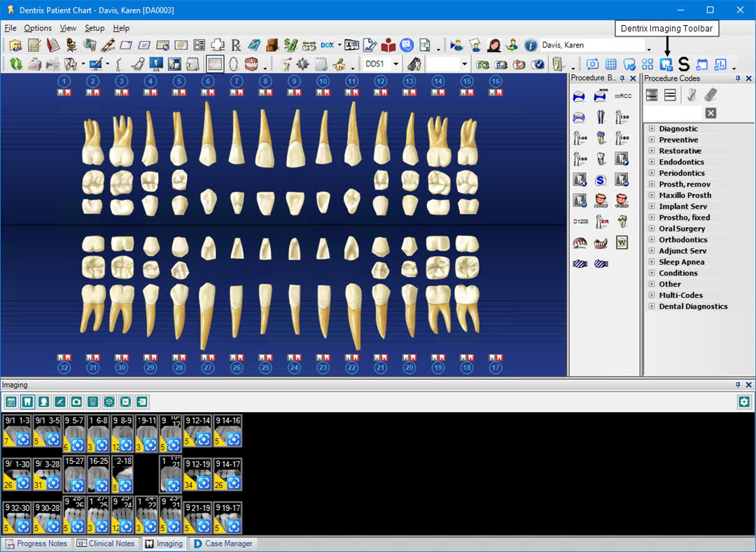The height and width of the screenshot is (552, 756).
Task: Clear the procedure code search box
Action: pos(710,113)
